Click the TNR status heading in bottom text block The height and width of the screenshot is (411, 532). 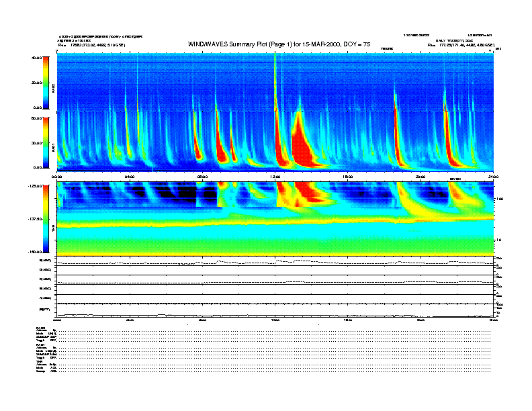(40, 361)
